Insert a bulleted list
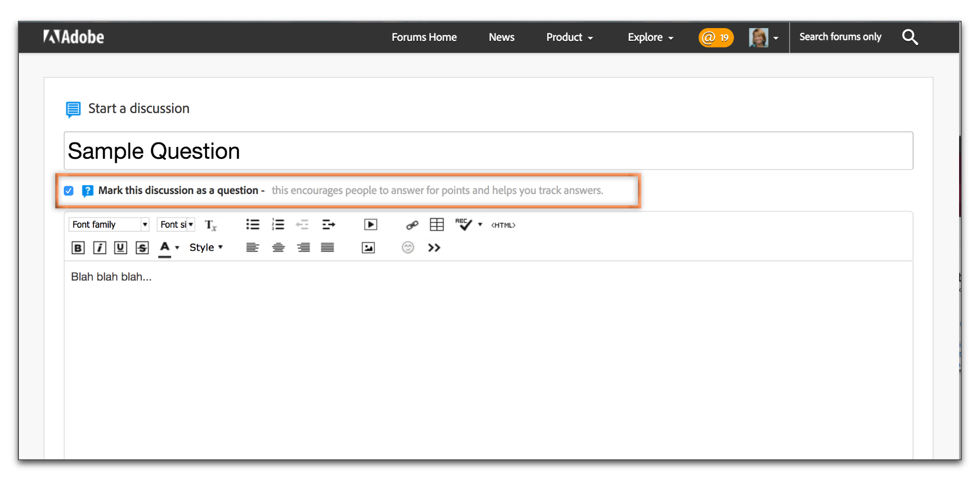This screenshot has height=481, width=980. coord(253,224)
